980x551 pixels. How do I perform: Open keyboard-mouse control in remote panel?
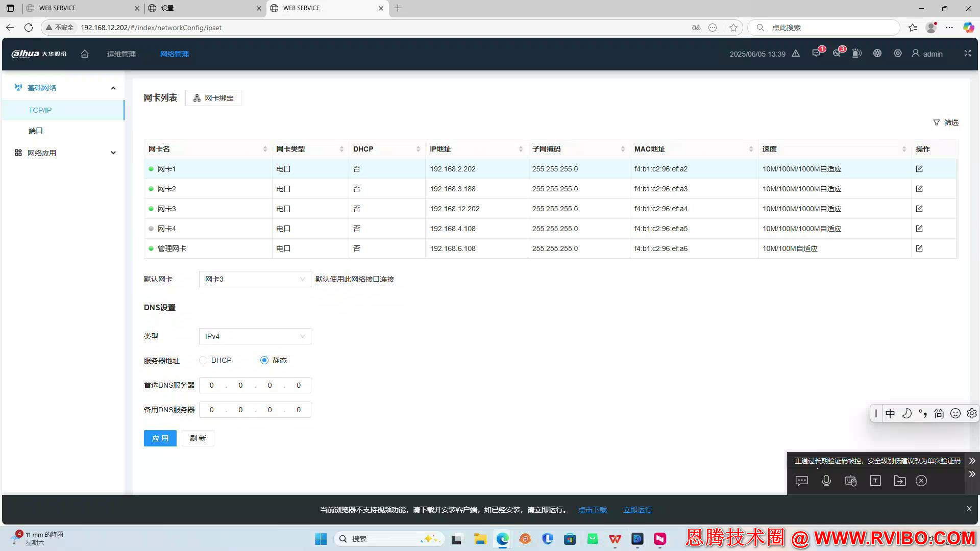point(850,481)
